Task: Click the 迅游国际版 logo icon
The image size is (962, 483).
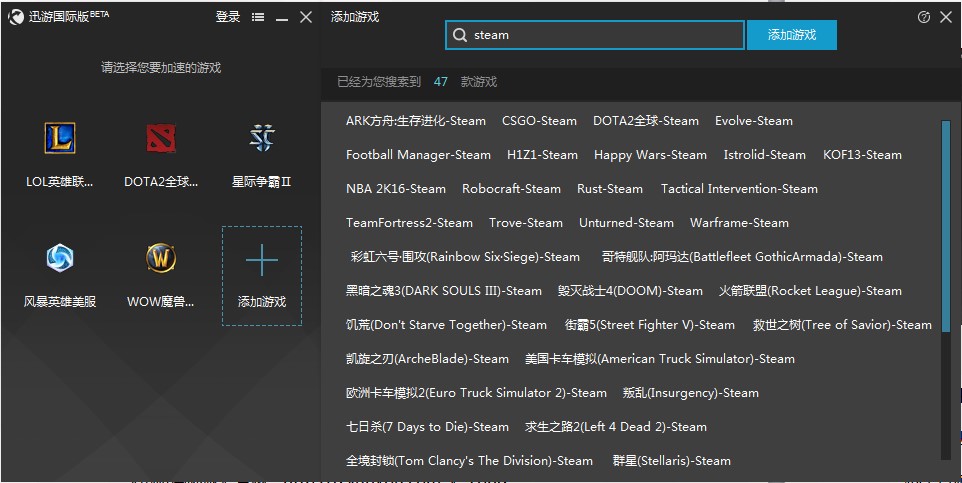Action: click(15, 17)
